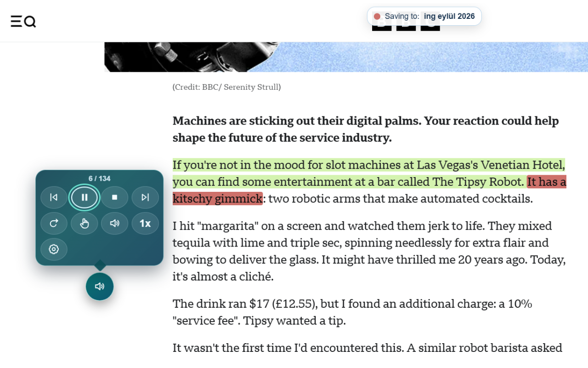
Task: Open the menu and search icon
Action: pyautogui.click(x=23, y=21)
